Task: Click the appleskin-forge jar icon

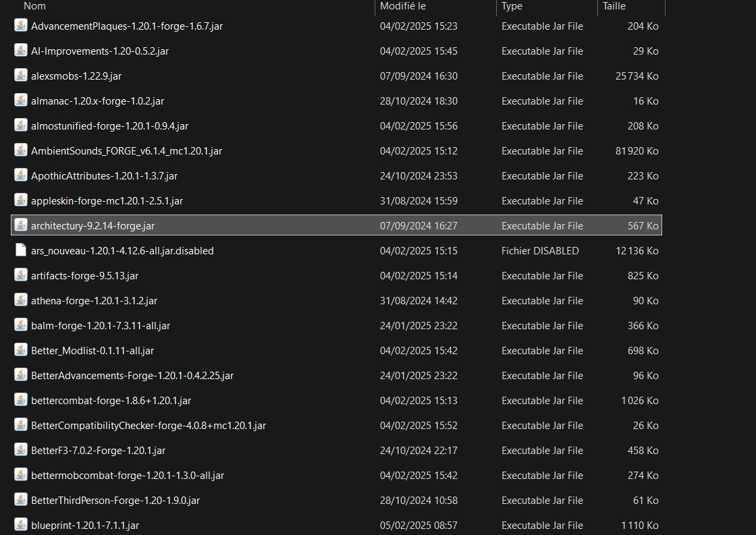Action: click(21, 200)
